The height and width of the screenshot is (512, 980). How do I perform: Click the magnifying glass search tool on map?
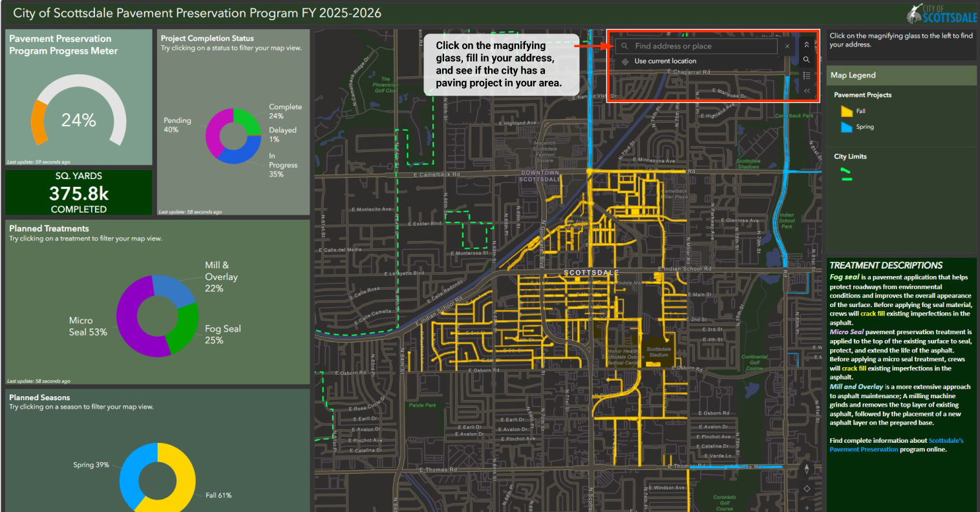tap(806, 59)
